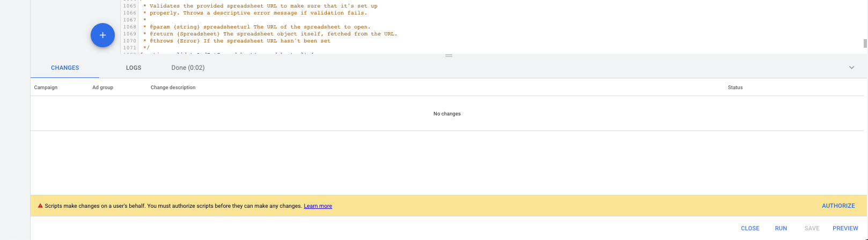Viewport: 868px width, 240px height.
Task: Run the script with the RUN button
Action: click(781, 228)
